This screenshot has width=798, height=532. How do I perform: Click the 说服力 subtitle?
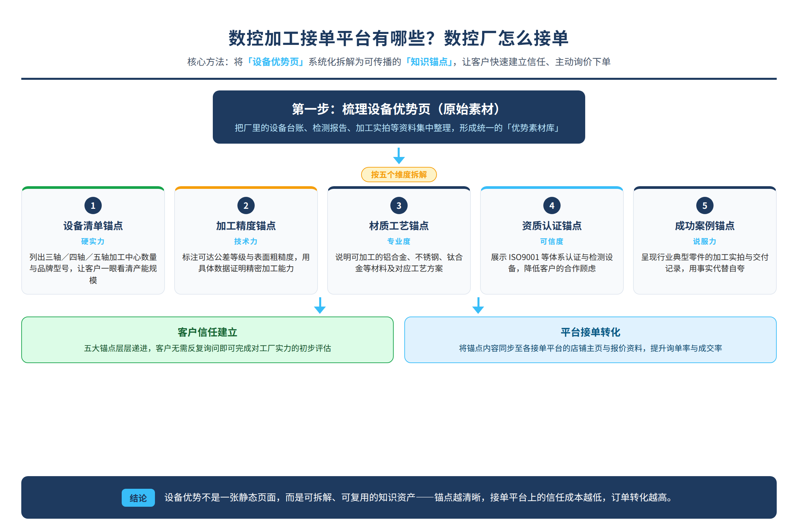coord(705,241)
